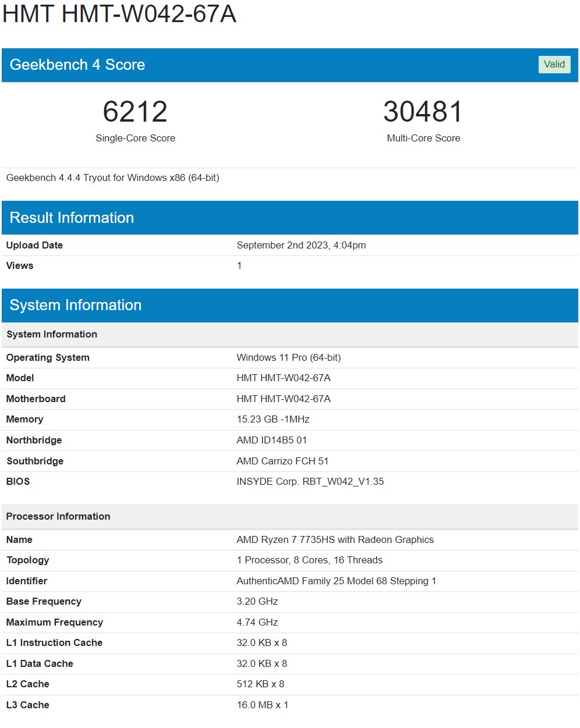
Task: Select AuthenticAMD Family 25 Model 68 Stepping 1
Action: pos(337,581)
